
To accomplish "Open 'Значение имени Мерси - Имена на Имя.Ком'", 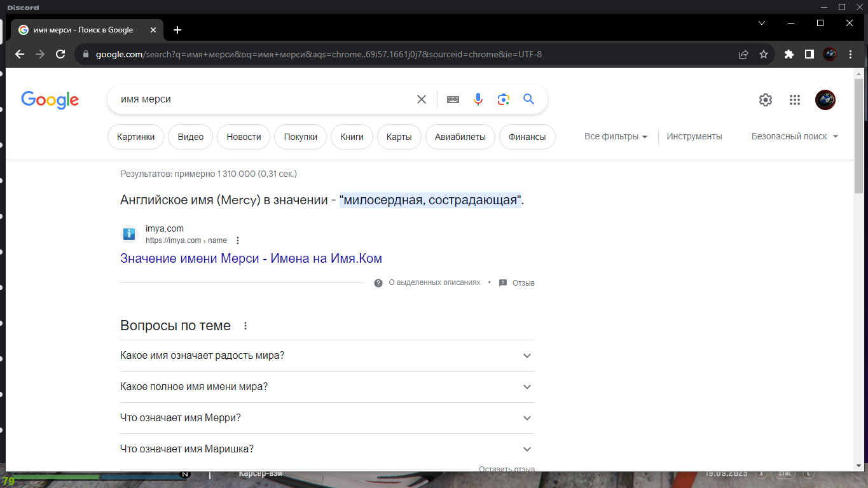I will click(251, 258).
